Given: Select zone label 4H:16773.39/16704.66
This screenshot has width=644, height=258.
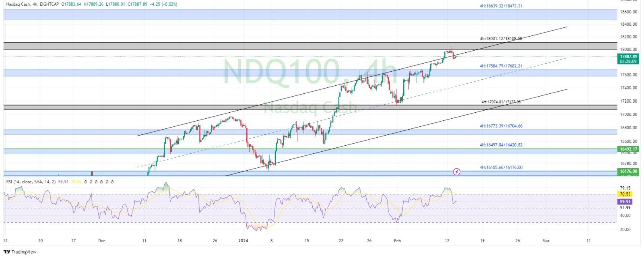Looking at the screenshot, I should (x=501, y=126).
